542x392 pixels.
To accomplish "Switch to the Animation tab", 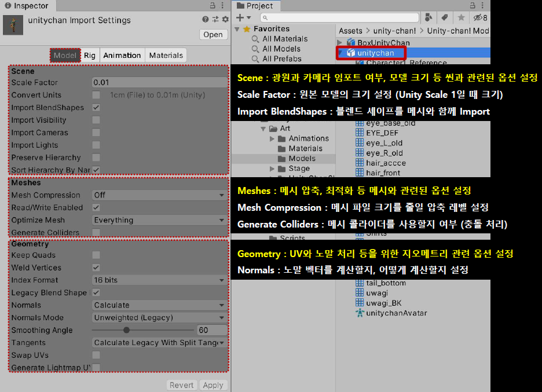I will (122, 56).
